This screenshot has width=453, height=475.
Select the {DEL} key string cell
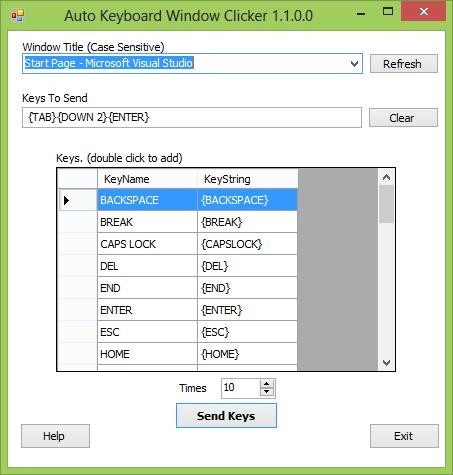(x=247, y=266)
